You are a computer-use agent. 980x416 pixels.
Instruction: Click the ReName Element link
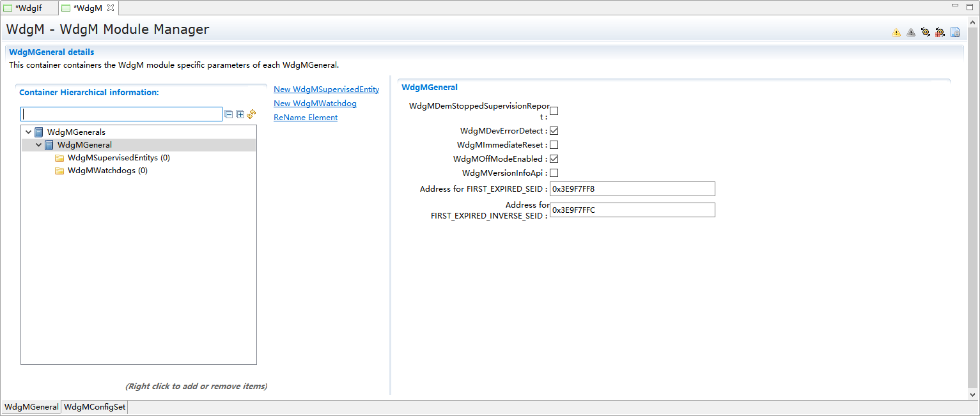point(306,118)
